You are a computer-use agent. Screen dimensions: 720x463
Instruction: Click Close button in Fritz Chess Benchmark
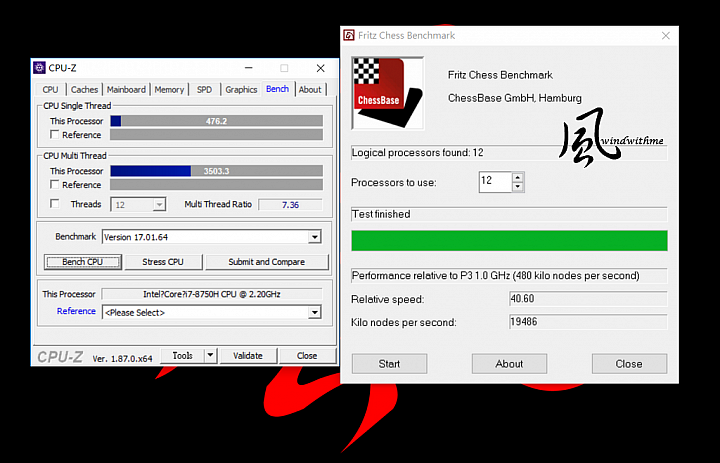click(629, 364)
